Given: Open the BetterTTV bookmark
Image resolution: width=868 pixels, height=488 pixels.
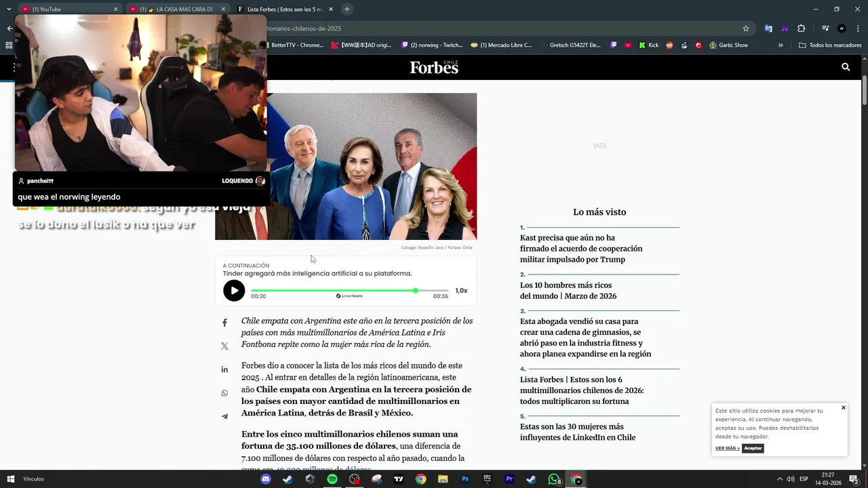Looking at the screenshot, I should [x=297, y=45].
